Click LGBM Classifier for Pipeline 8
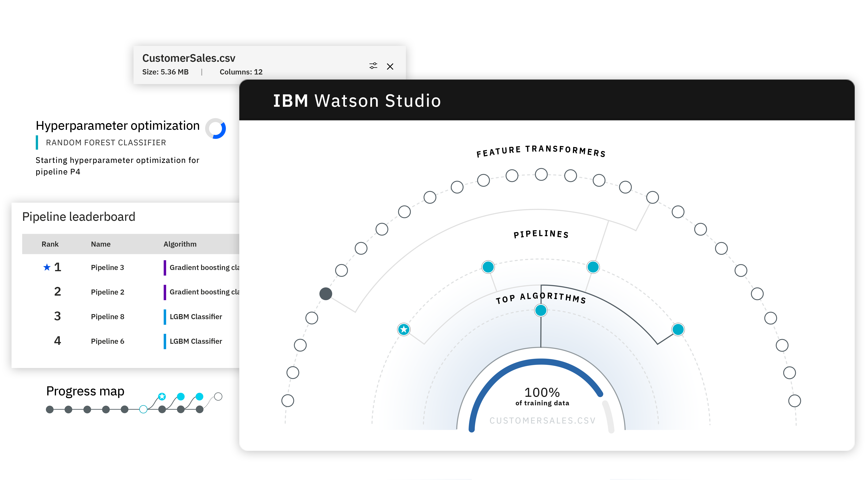The image size is (868, 488). tap(196, 317)
